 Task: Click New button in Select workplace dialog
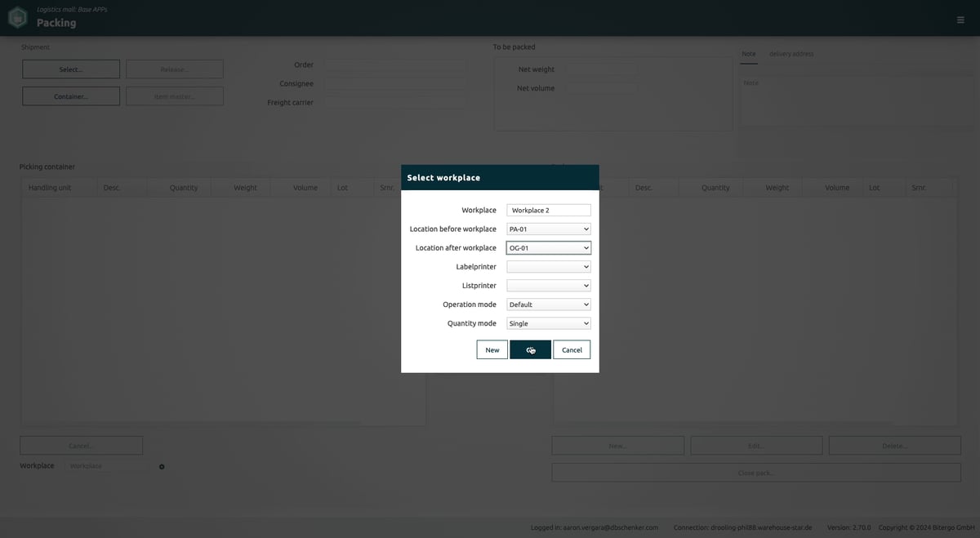[492, 349]
